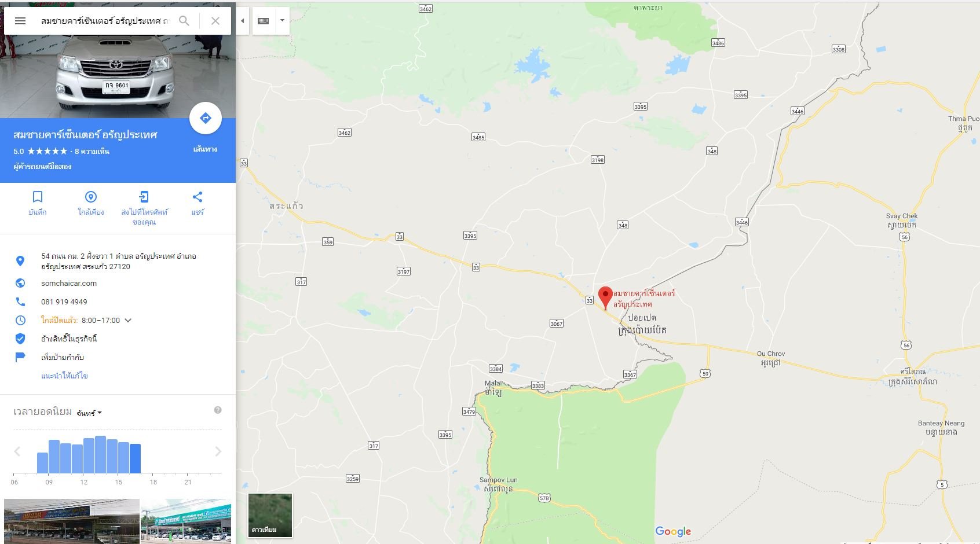Expand opening hours 8:00–17:00 chevron
Viewport: 980px width, 544px height.
click(x=128, y=320)
